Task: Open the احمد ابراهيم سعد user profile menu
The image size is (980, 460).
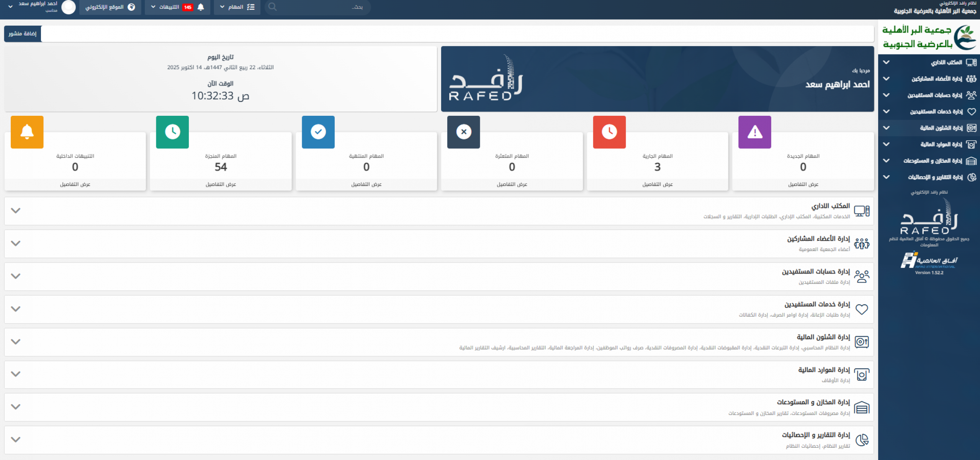Action: point(38,7)
